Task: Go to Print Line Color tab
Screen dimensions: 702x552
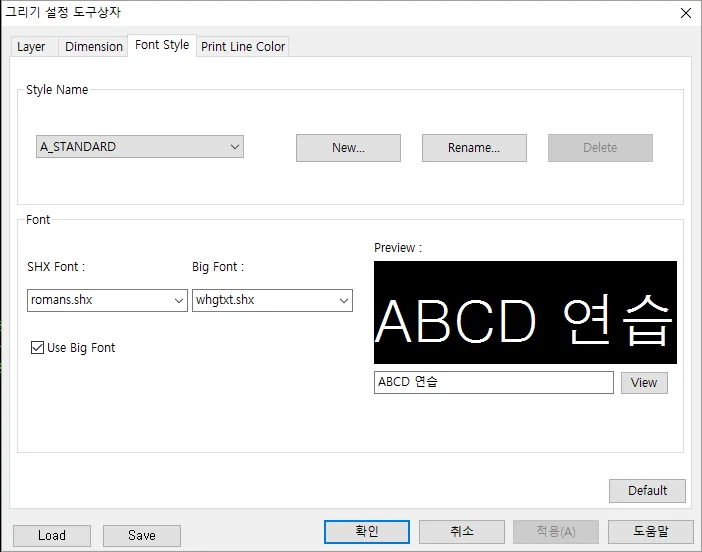Action: [243, 47]
